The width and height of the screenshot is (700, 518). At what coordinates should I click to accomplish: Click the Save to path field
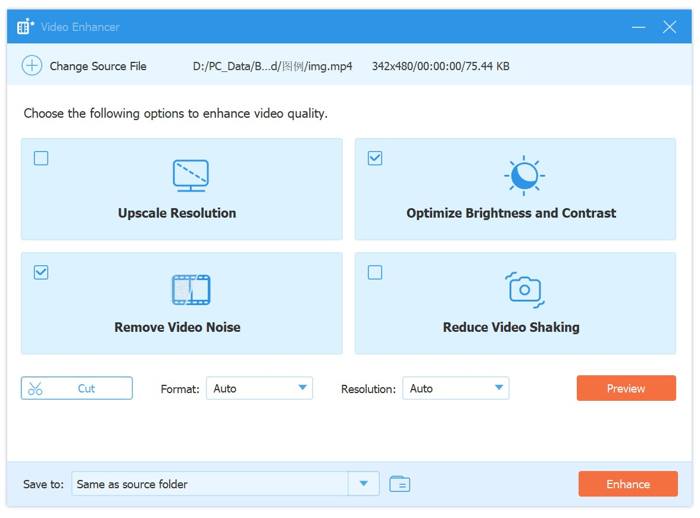pos(210,484)
